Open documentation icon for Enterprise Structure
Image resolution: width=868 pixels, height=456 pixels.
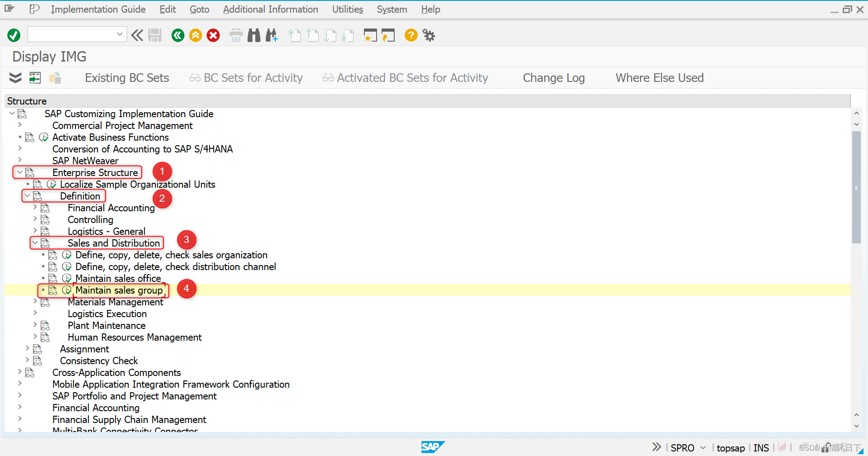(30, 172)
